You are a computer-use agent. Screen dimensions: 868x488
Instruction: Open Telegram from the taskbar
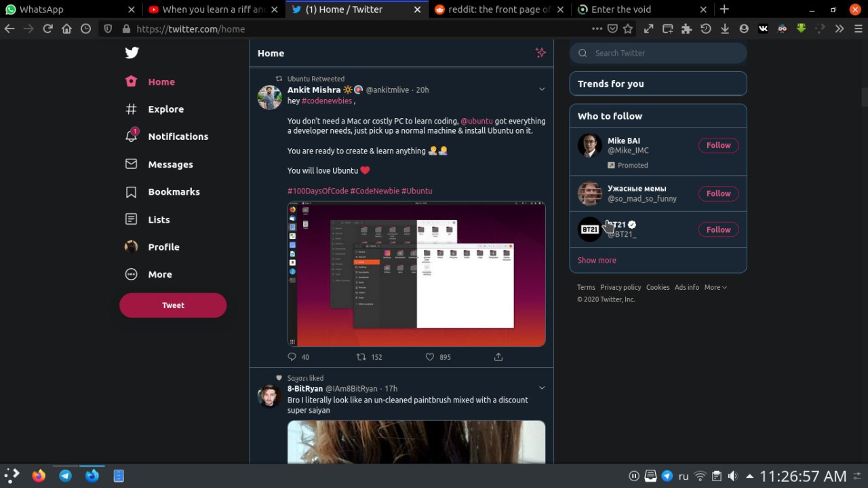pos(65,476)
